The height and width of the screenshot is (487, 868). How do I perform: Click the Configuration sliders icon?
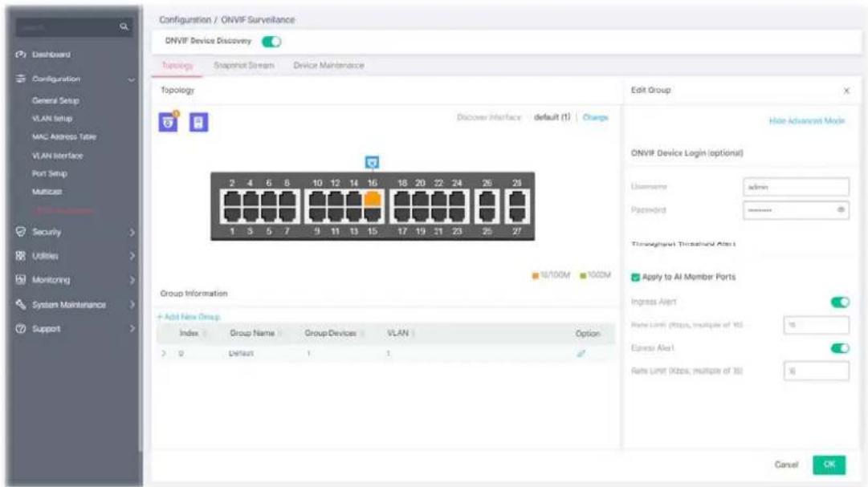(21, 79)
